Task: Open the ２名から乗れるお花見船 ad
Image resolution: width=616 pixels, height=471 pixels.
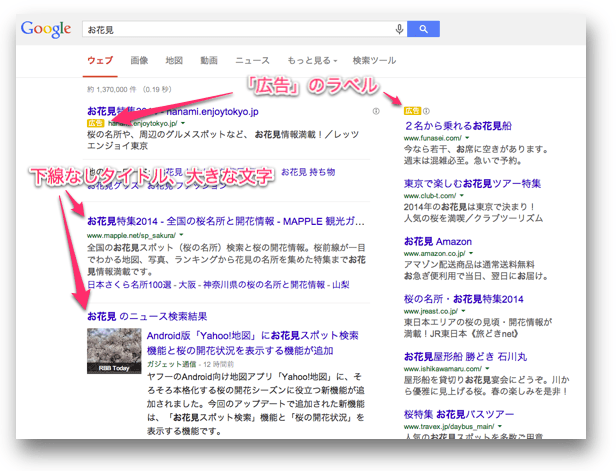Action: coord(458,126)
